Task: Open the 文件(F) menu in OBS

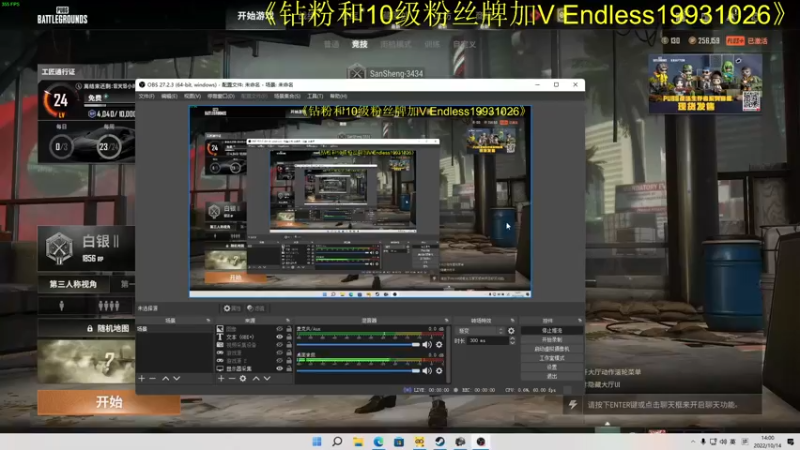Action: [x=146, y=96]
